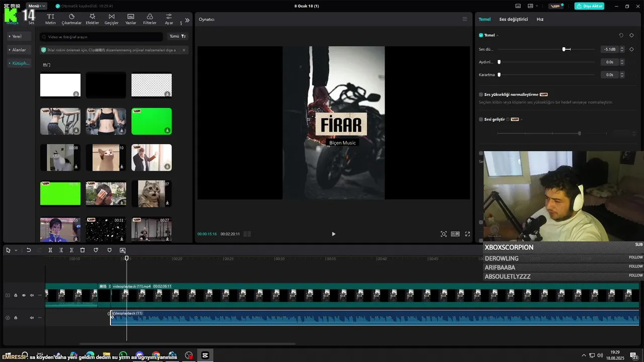Viewport: 644px width, 362px height.
Task: Reset the Temel section settings
Action: [621, 35]
